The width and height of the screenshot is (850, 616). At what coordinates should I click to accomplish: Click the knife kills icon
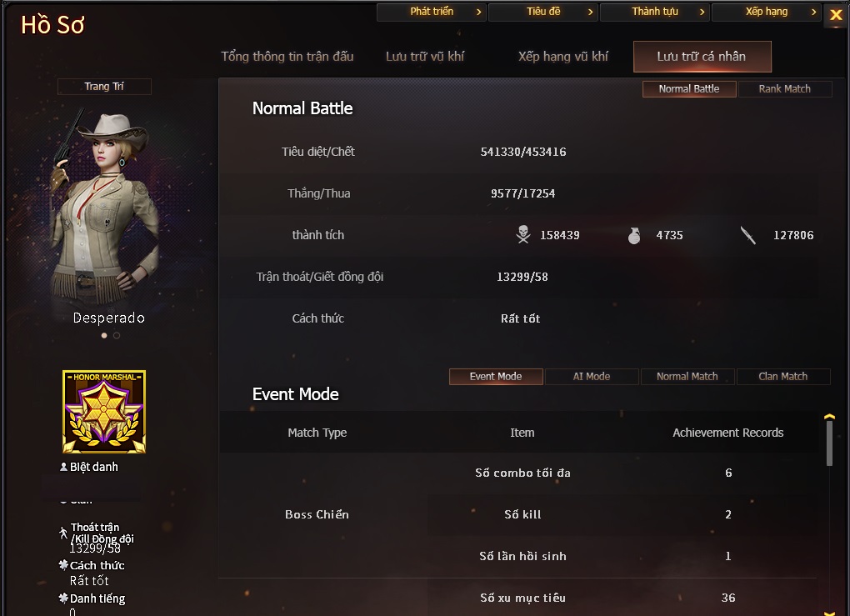[748, 235]
